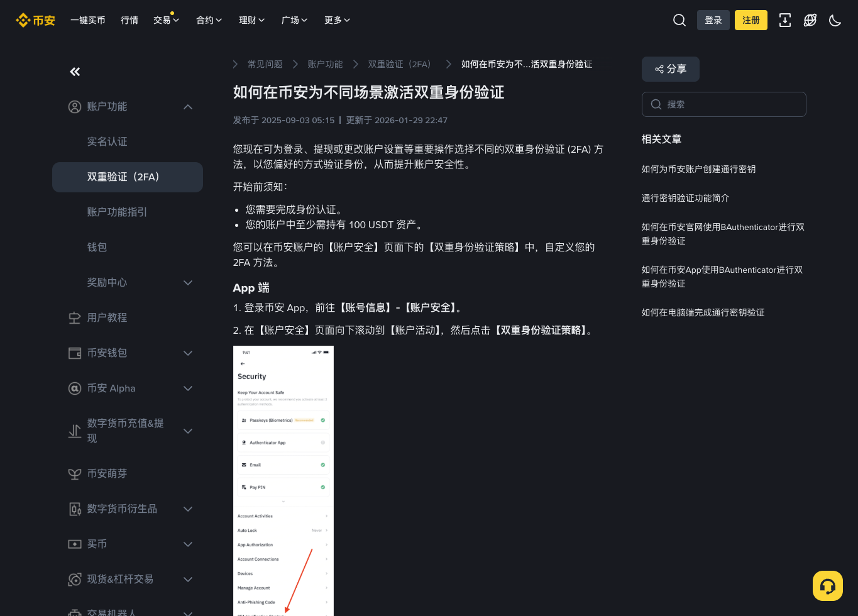Click the 币安钱包 wallet icon
858x616 pixels.
[75, 353]
